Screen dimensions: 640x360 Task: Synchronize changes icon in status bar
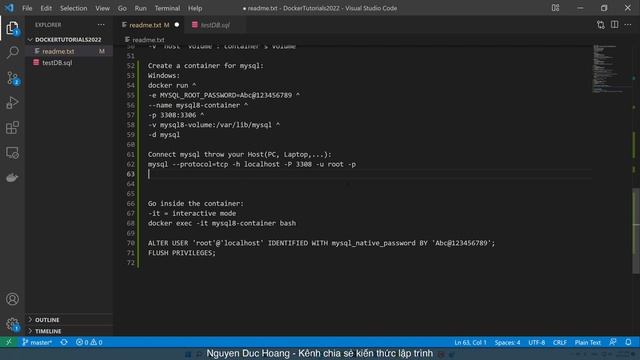pyautogui.click(x=64, y=342)
